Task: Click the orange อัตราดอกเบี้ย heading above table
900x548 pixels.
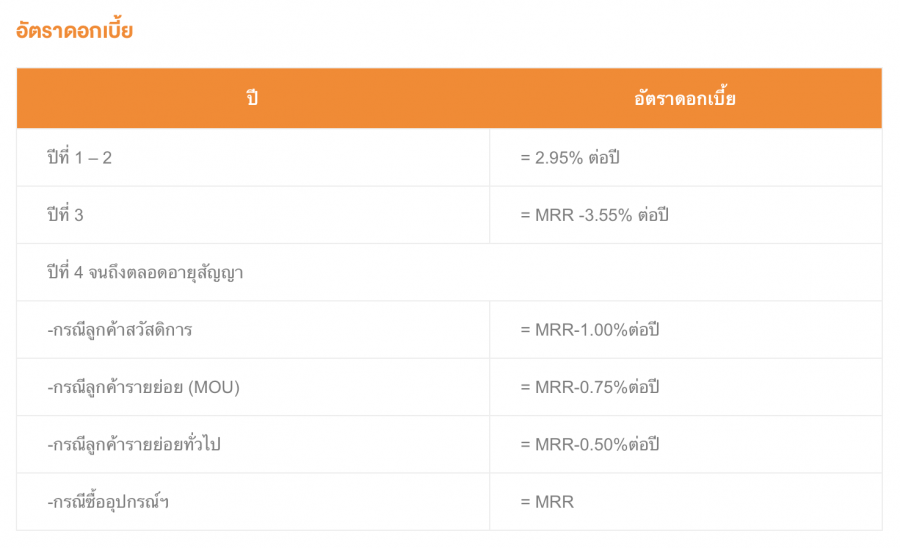Action: [75, 31]
